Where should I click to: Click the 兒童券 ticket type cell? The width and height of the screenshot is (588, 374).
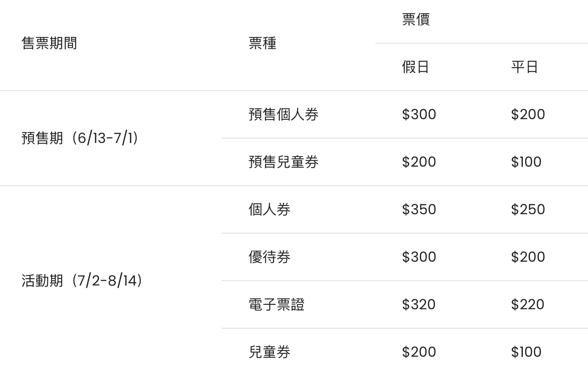click(269, 352)
